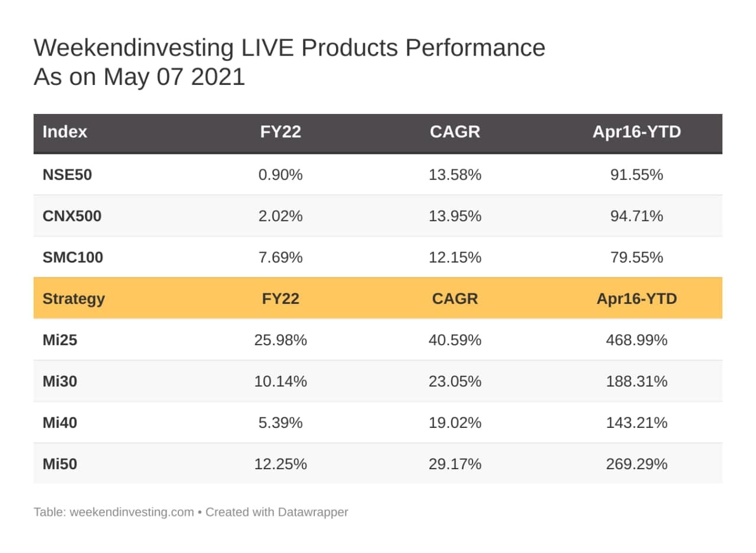
Task: Click Mi25 Apr16-YTD value 468.99%
Action: point(636,340)
